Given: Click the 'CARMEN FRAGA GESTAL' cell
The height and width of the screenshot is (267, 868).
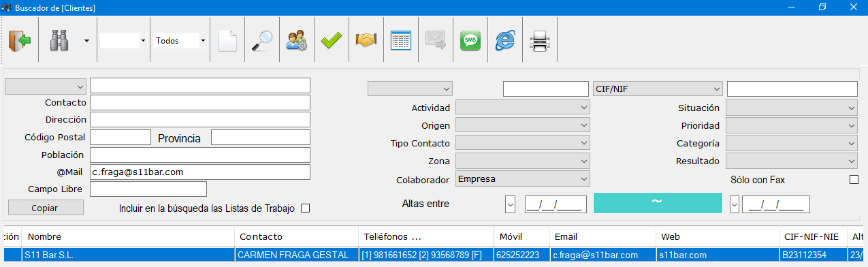Looking at the screenshot, I should tap(296, 255).
